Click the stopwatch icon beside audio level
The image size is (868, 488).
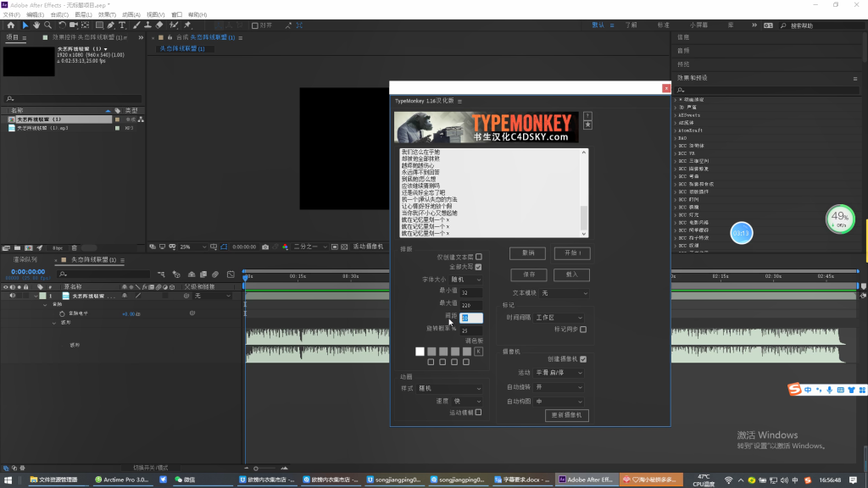(x=62, y=313)
